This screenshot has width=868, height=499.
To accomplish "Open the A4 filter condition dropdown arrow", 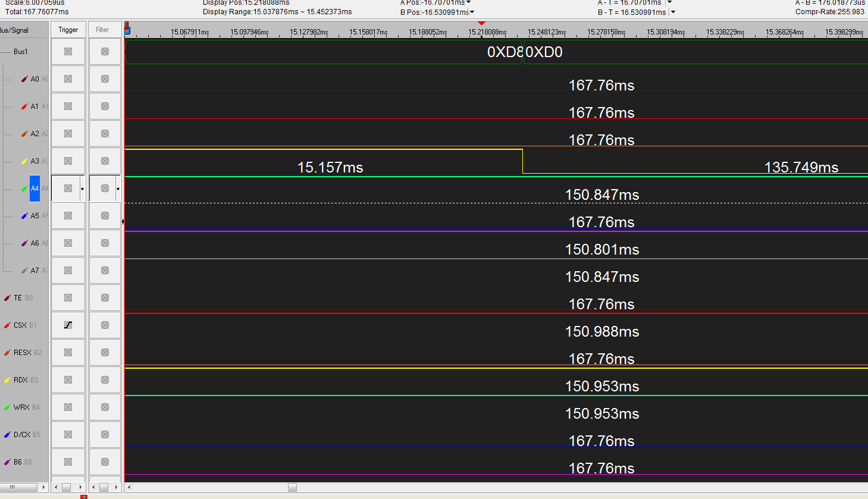I will coord(118,189).
